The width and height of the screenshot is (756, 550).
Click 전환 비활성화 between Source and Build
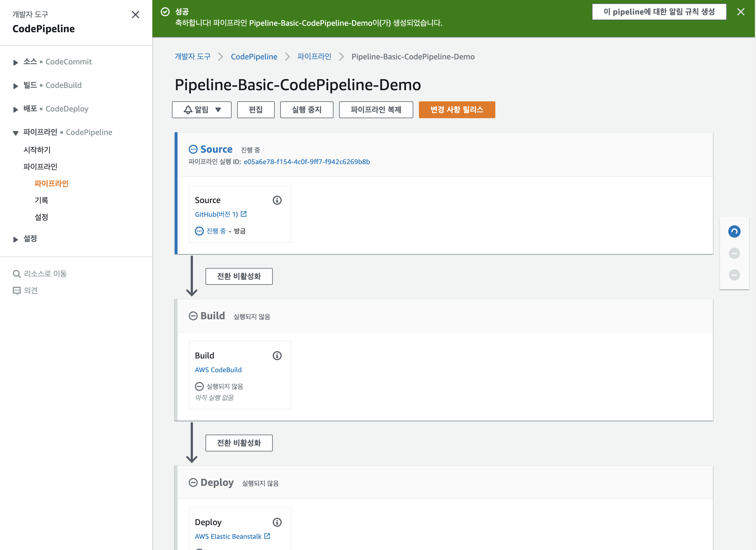coord(239,276)
